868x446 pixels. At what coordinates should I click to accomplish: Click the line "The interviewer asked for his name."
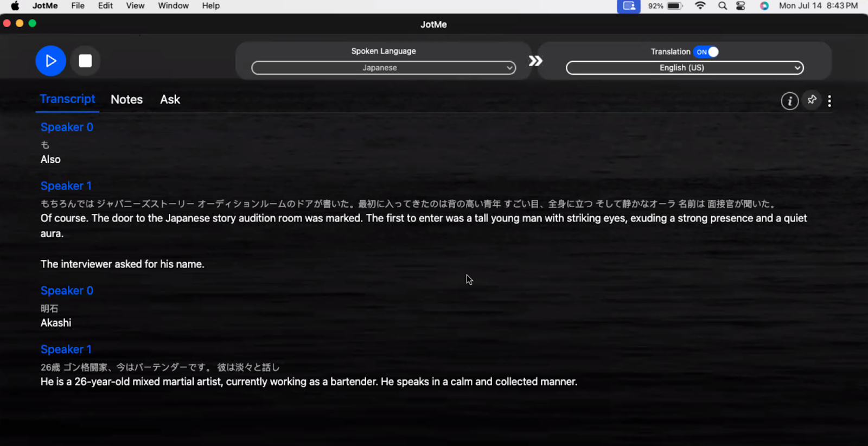(123, 264)
